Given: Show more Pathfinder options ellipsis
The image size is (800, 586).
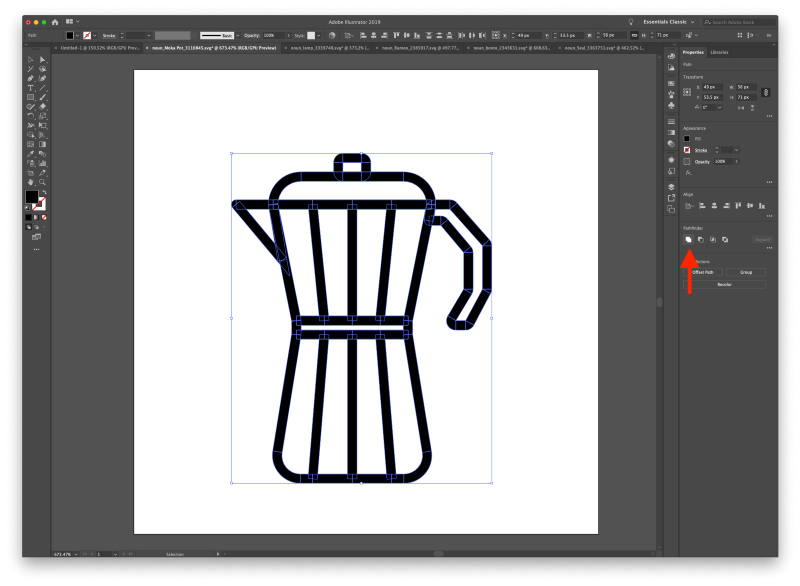Looking at the screenshot, I should click(x=769, y=247).
